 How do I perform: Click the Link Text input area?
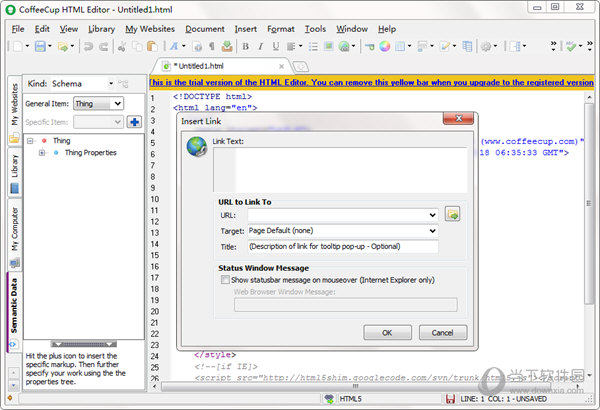(340, 170)
